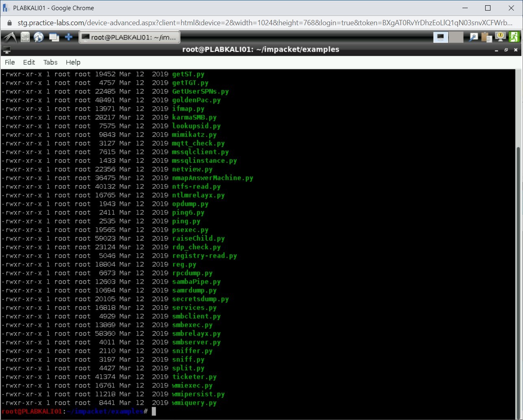The height and width of the screenshot is (420, 523).
Task: Open the Tabs menu
Action: click(x=50, y=62)
